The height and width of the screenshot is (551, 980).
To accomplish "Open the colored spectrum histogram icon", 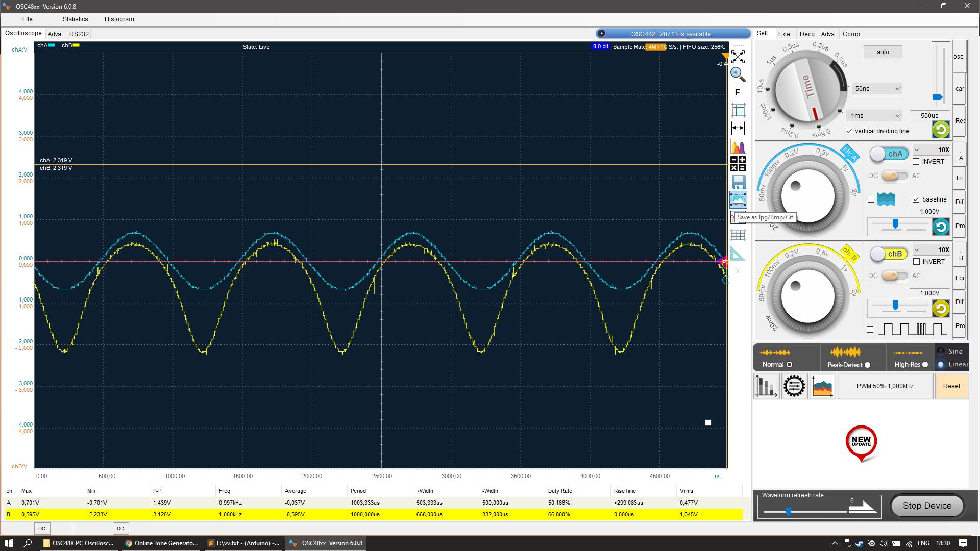I will pyautogui.click(x=738, y=147).
